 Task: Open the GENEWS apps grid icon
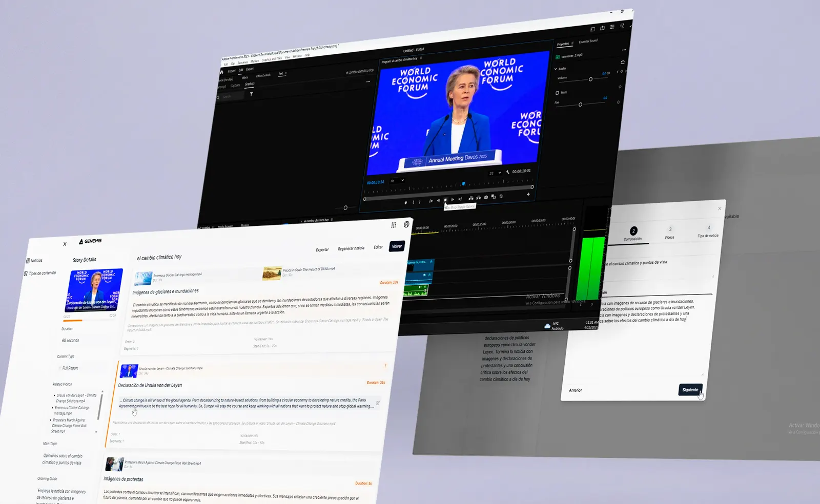coord(394,225)
